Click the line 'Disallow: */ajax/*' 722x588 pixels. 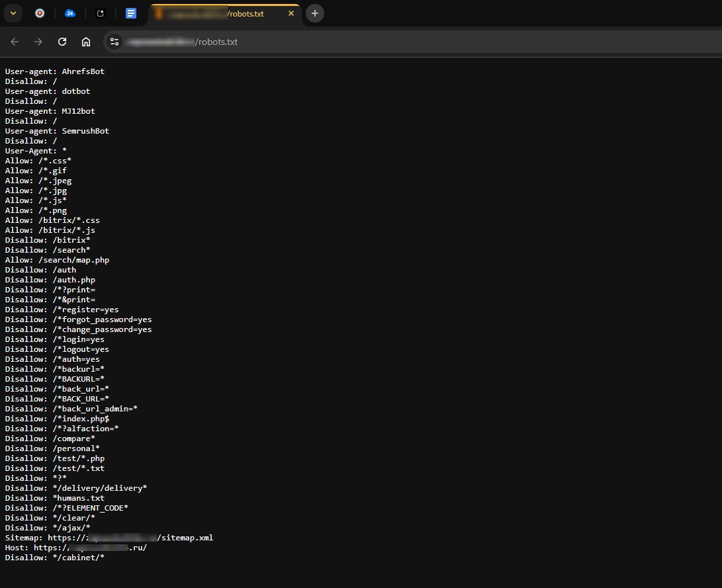48,528
